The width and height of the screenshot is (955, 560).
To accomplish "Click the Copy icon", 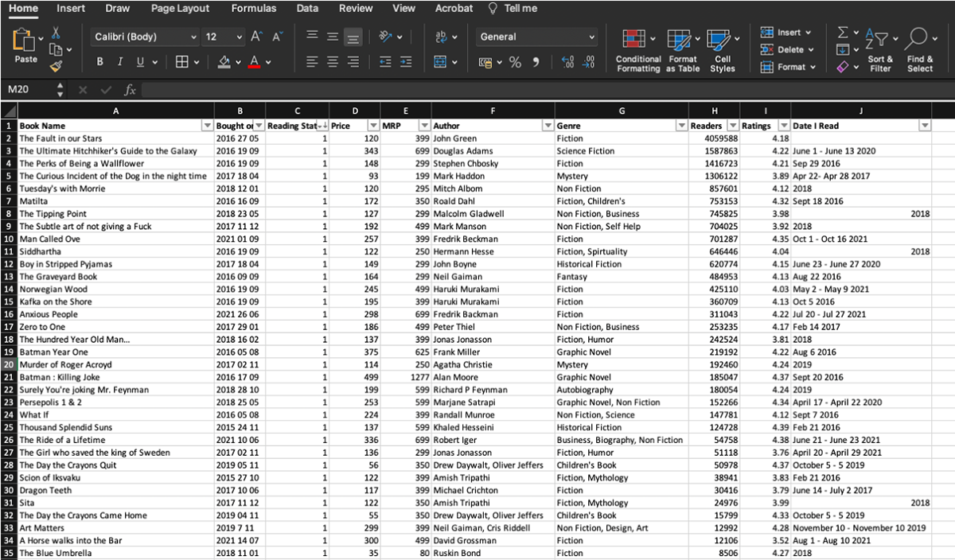I will [x=56, y=50].
